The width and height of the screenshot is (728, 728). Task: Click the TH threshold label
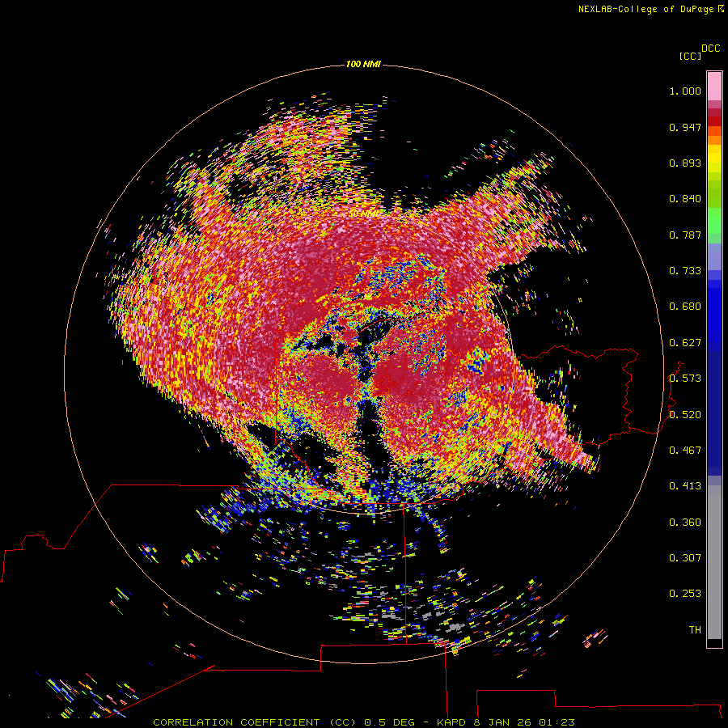[695, 630]
